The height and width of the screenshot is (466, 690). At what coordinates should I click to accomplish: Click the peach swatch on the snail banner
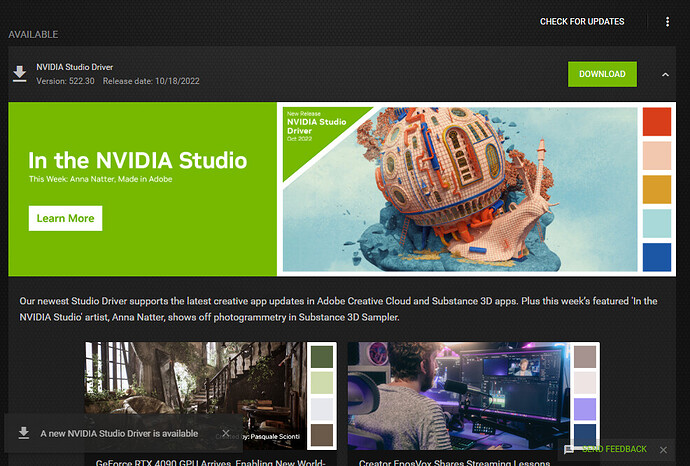click(x=657, y=155)
